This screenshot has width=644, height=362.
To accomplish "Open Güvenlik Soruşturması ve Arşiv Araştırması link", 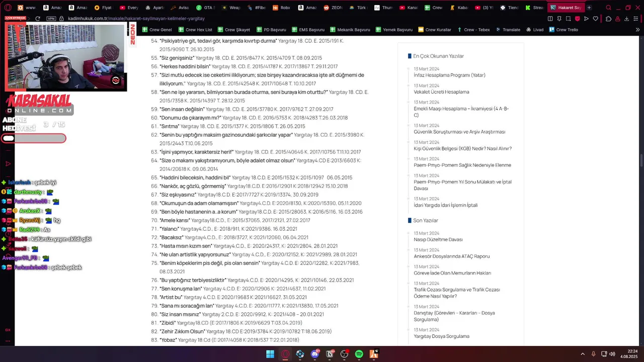I will (459, 132).
